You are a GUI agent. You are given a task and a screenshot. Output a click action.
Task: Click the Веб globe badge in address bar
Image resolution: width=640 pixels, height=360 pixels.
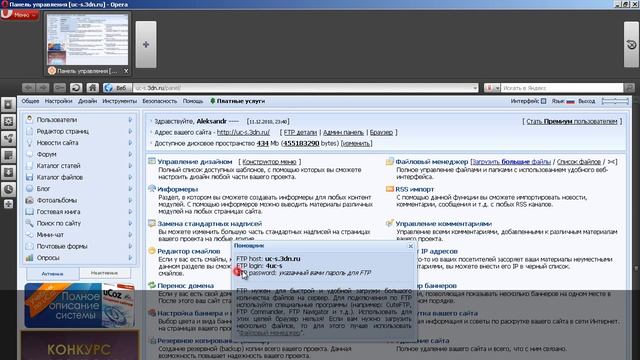(x=117, y=88)
